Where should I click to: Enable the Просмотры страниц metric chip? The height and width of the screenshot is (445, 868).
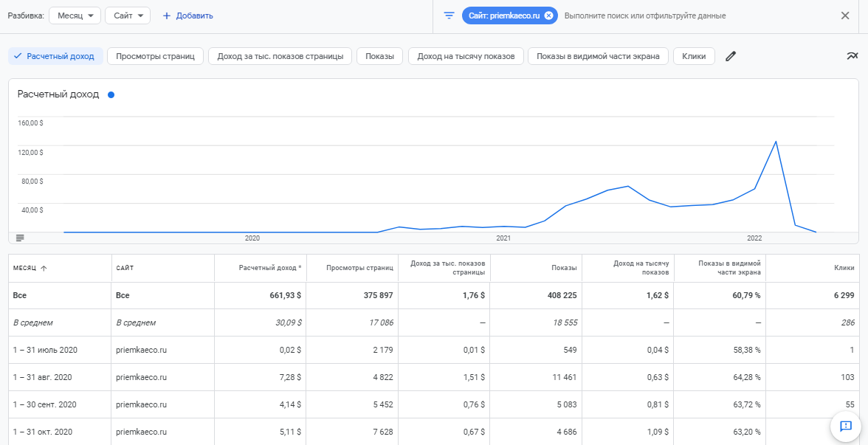155,56
